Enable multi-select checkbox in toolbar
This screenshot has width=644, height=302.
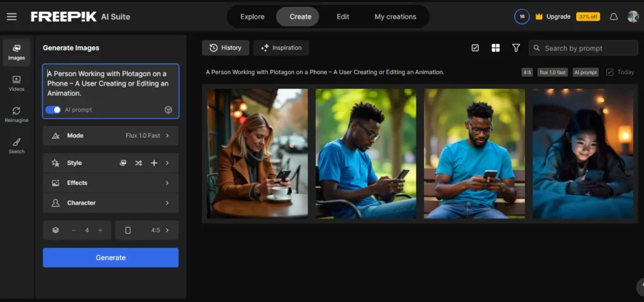point(475,48)
